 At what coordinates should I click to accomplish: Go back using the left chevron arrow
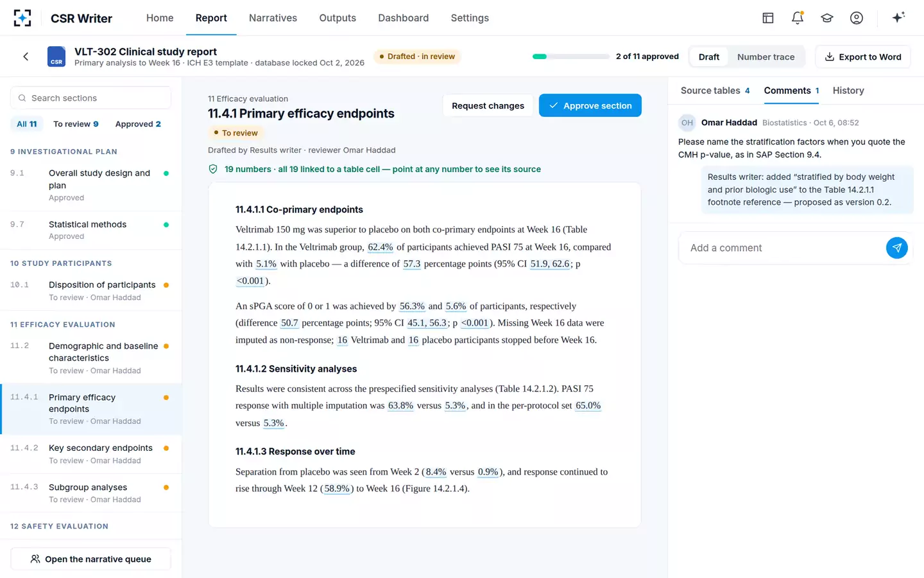(x=26, y=57)
